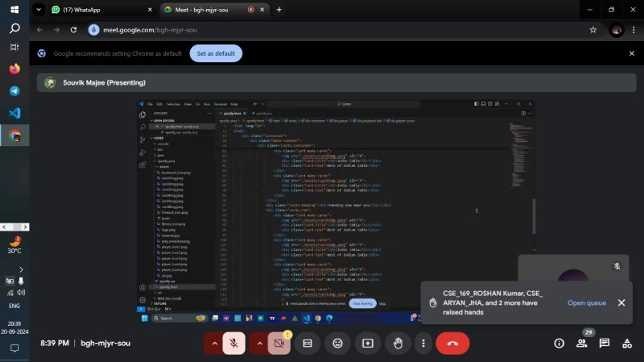This screenshot has height=362, width=644.
Task: Click the Open queue link
Action: tap(587, 303)
